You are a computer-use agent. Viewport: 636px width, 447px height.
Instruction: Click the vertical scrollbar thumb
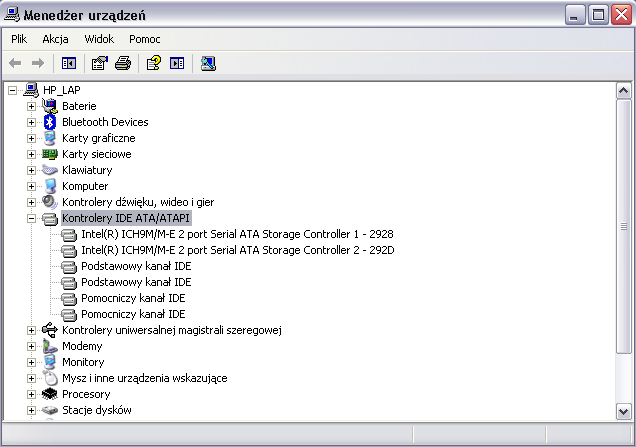pos(623,226)
